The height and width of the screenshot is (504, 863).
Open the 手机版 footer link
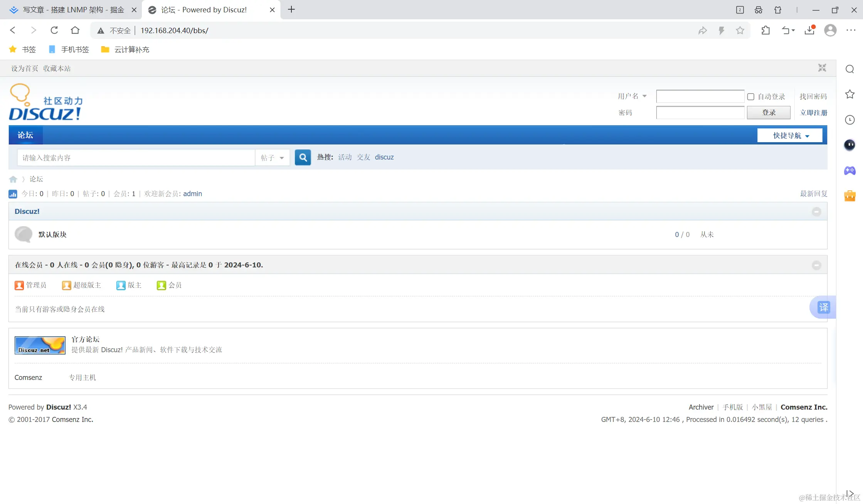(x=733, y=407)
